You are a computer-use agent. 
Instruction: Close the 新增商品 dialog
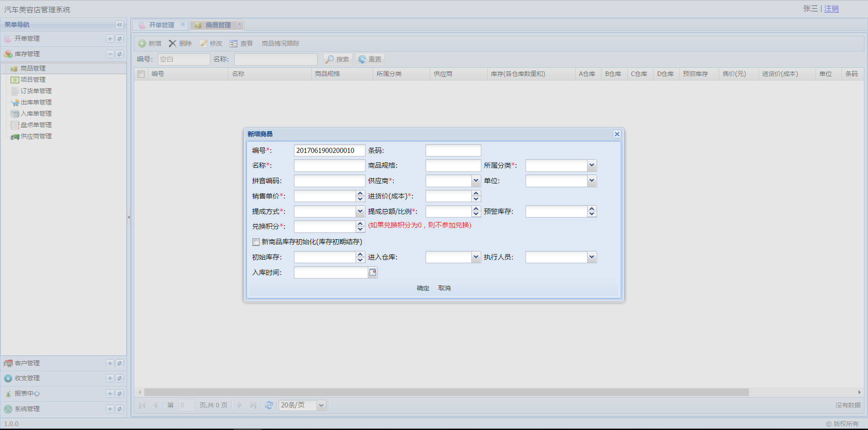(617, 134)
